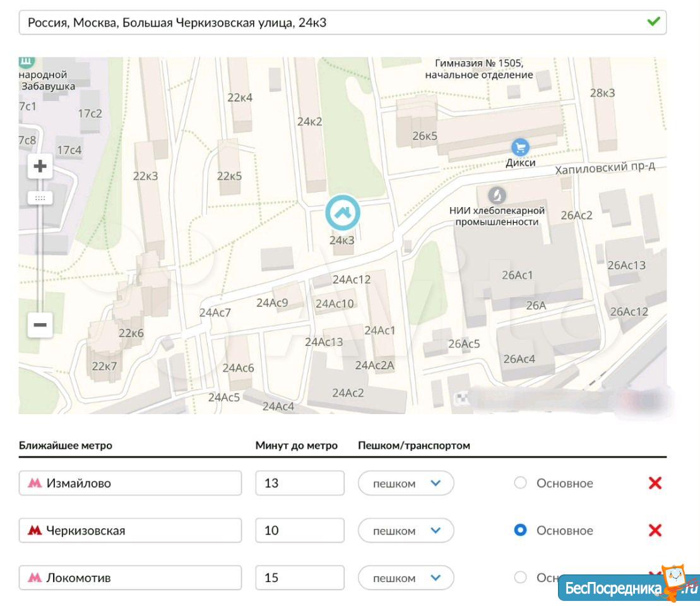This screenshot has height=606, width=700.
Task: Remove the Измайлово metro row
Action: click(655, 484)
